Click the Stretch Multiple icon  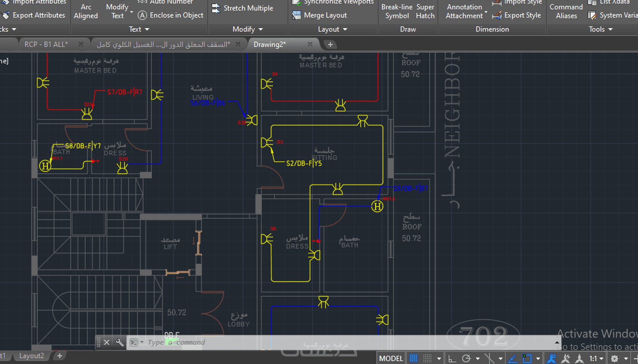pos(216,8)
